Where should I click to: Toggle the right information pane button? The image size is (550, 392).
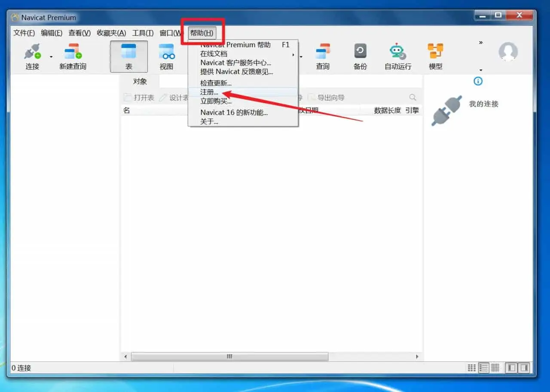pyautogui.click(x=524, y=368)
